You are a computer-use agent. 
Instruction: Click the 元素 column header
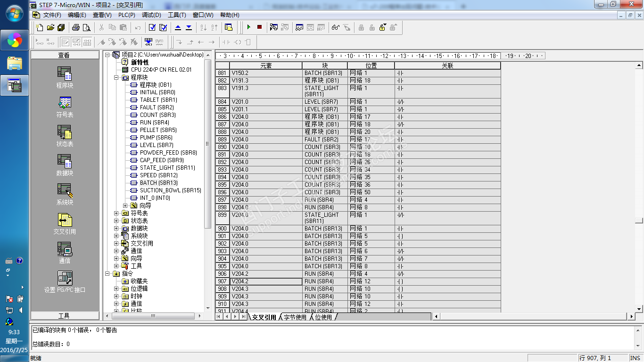(x=266, y=66)
